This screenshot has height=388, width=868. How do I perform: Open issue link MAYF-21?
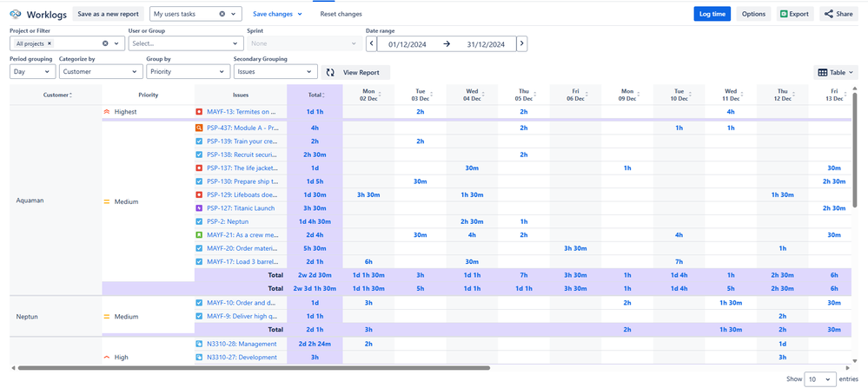[x=242, y=234]
